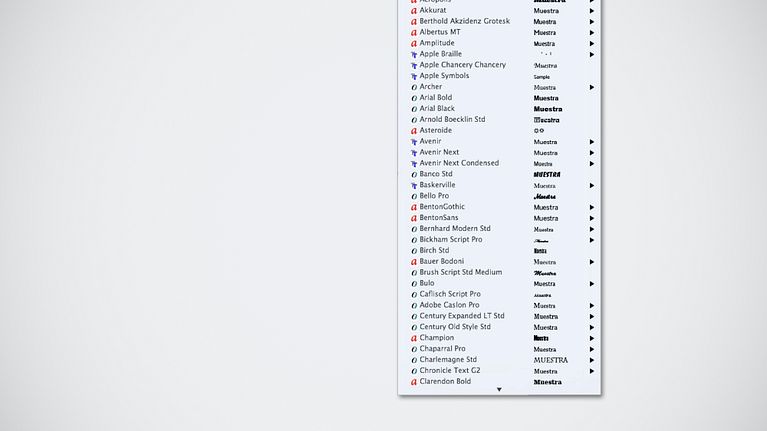Image resolution: width=767 pixels, height=431 pixels.
Task: Open Champion styles submenu arrow
Action: click(591, 339)
